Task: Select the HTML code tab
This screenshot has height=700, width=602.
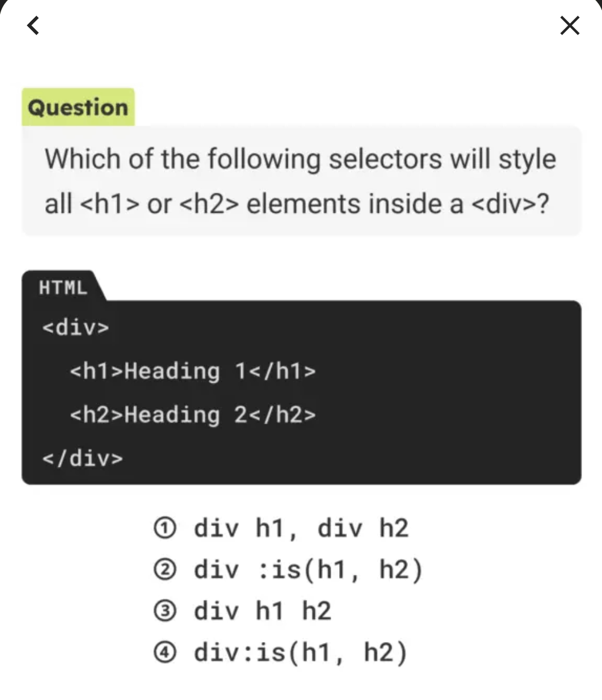Action: point(63,287)
